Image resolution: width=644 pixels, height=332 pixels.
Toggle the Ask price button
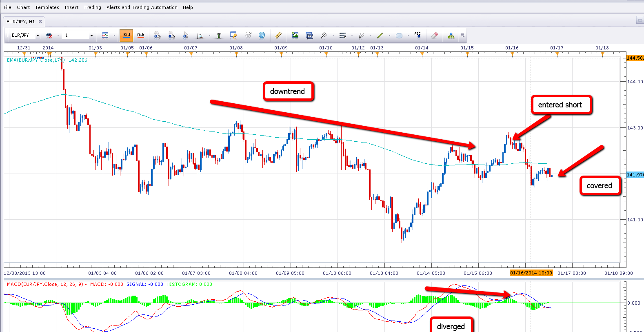pyautogui.click(x=141, y=35)
